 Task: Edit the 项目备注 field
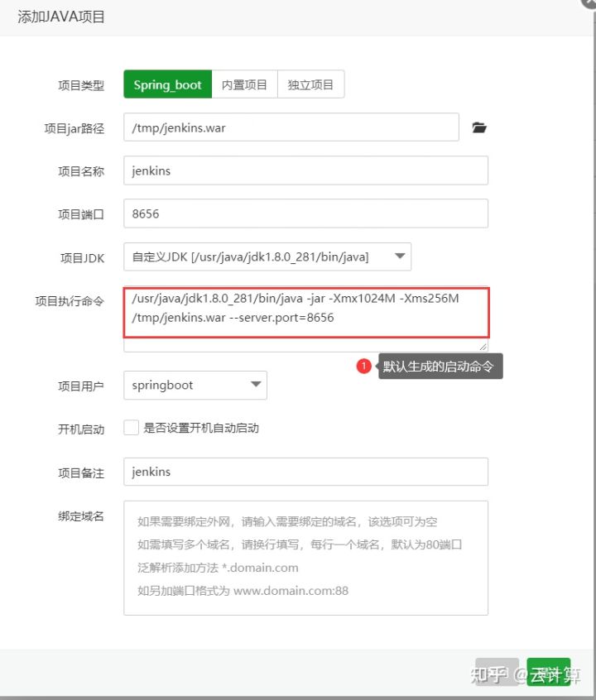click(x=305, y=472)
